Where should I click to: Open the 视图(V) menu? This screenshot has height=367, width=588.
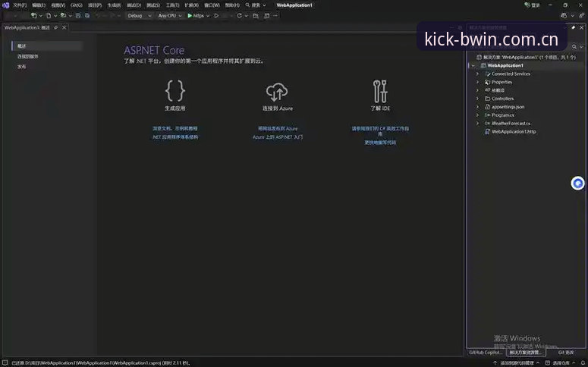tap(58, 5)
